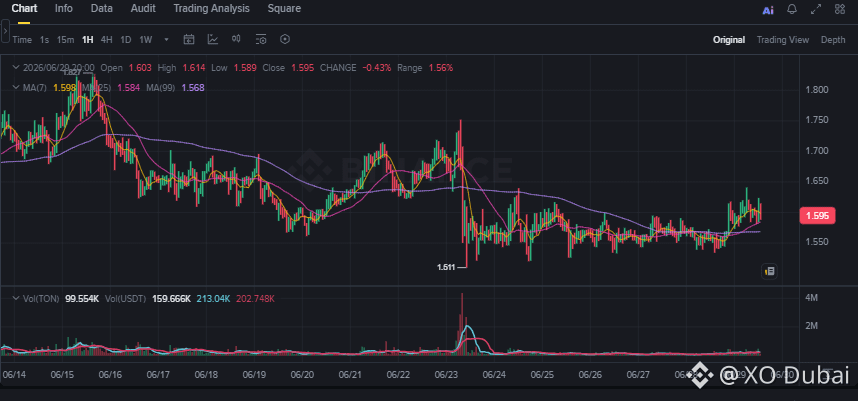The height and width of the screenshot is (401, 858).
Task: Click the Vol(TON) 99.554K value
Action: [82, 299]
